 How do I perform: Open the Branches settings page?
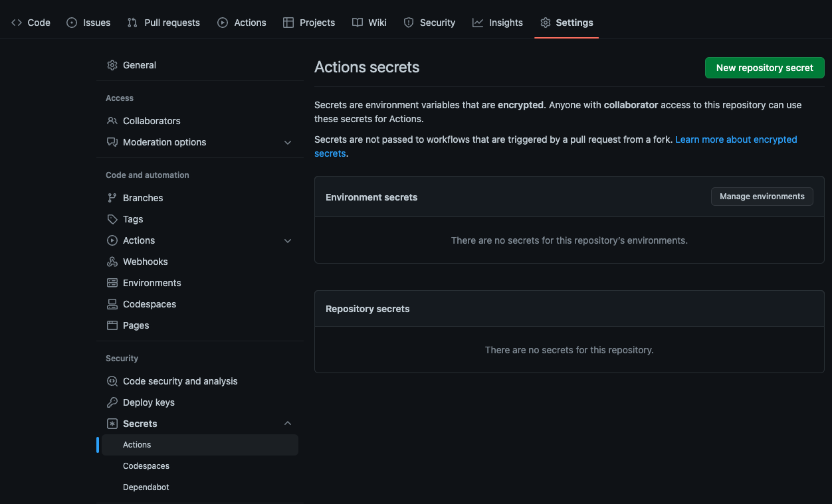pos(199,198)
